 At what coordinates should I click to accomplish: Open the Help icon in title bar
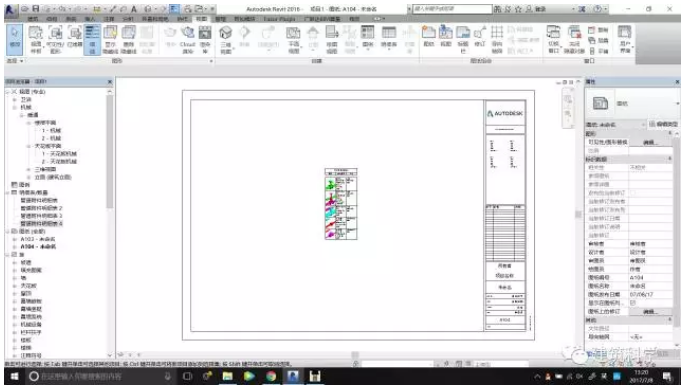pyautogui.click(x=597, y=9)
